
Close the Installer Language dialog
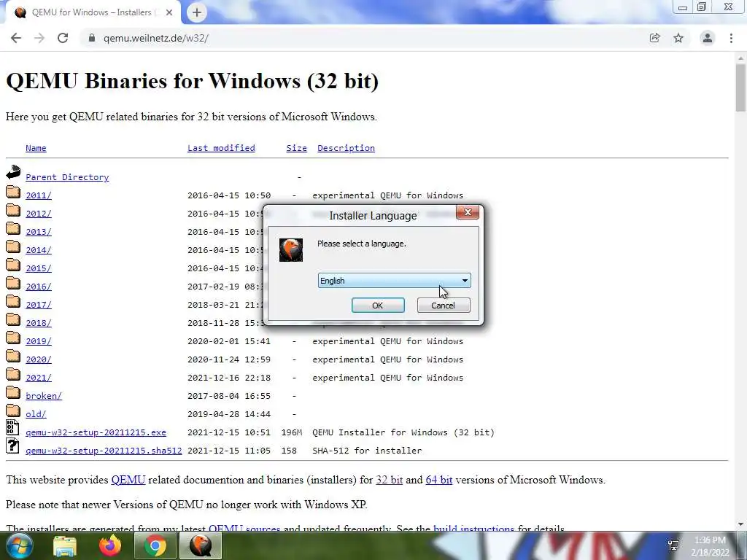tap(468, 212)
